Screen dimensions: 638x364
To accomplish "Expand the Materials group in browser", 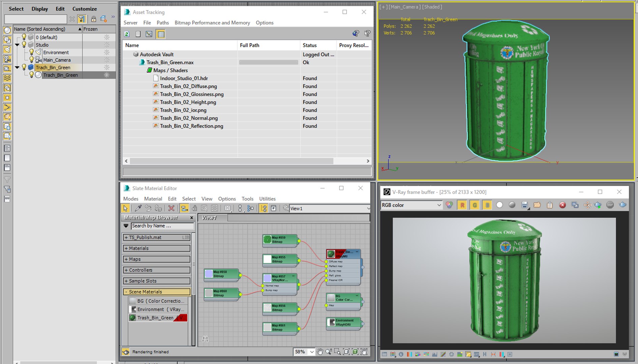I will point(157,248).
